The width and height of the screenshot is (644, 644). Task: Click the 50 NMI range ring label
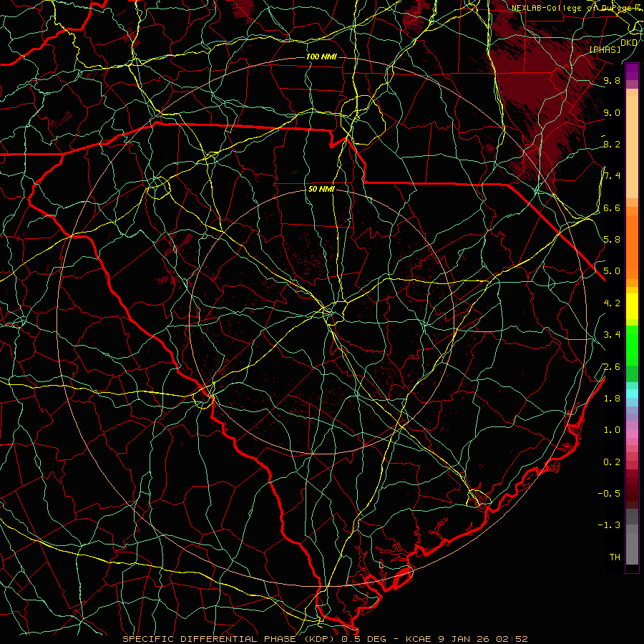point(321,190)
